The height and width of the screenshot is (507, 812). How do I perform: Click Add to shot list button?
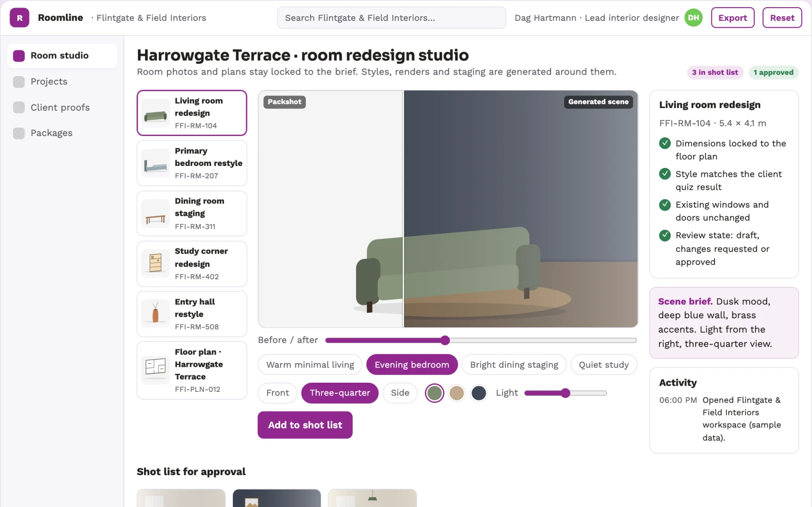pos(305,425)
